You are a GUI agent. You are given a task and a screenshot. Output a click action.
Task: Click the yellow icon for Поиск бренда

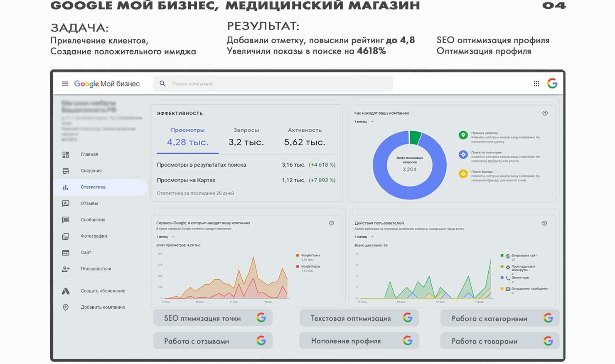[463, 174]
